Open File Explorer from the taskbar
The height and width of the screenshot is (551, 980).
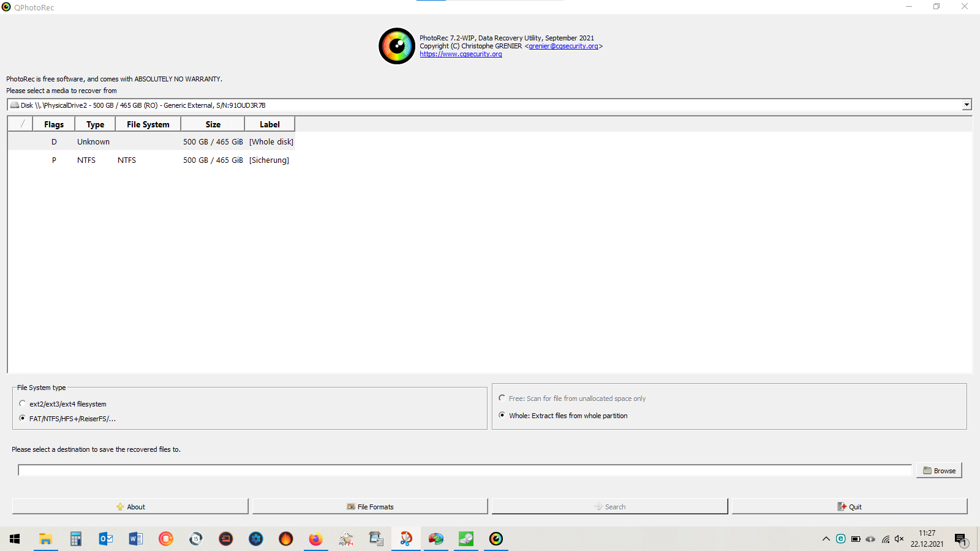(x=45, y=539)
